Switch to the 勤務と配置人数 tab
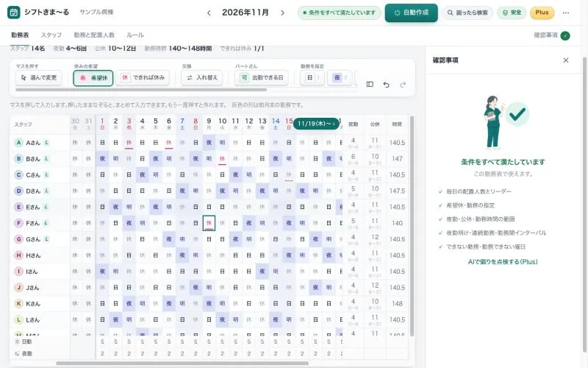 94,35
